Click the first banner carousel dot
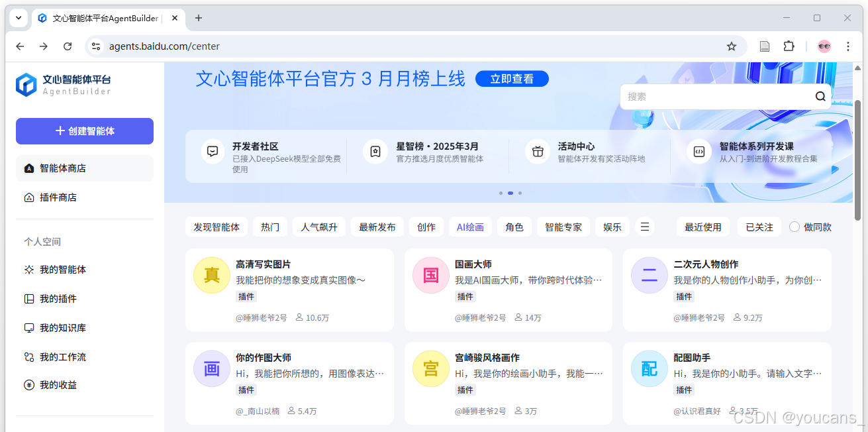The image size is (868, 432). tap(501, 193)
